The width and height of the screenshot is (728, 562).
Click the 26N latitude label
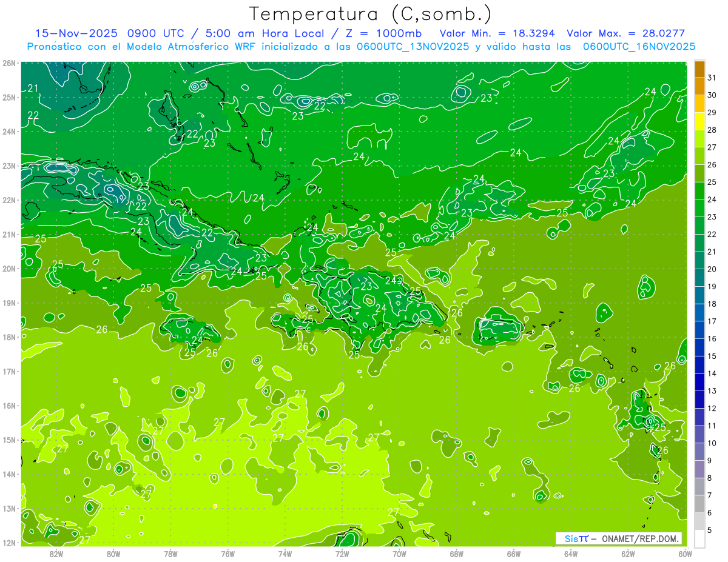pyautogui.click(x=9, y=63)
